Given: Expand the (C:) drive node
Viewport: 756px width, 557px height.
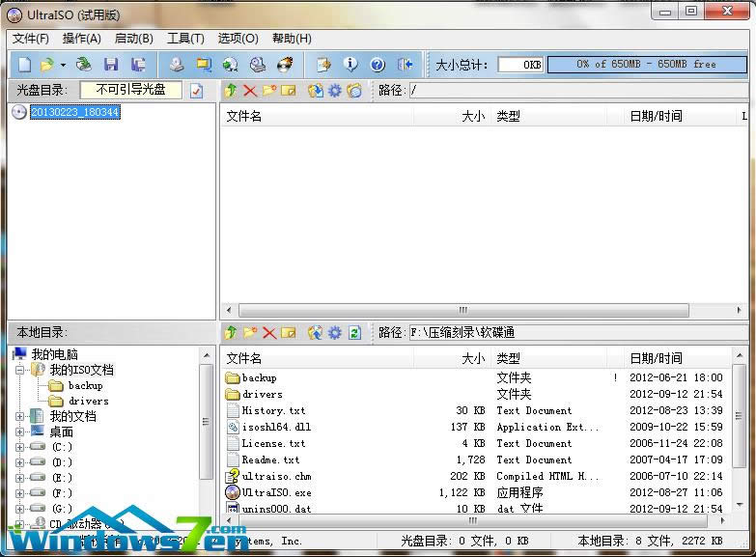Looking at the screenshot, I should click(19, 447).
